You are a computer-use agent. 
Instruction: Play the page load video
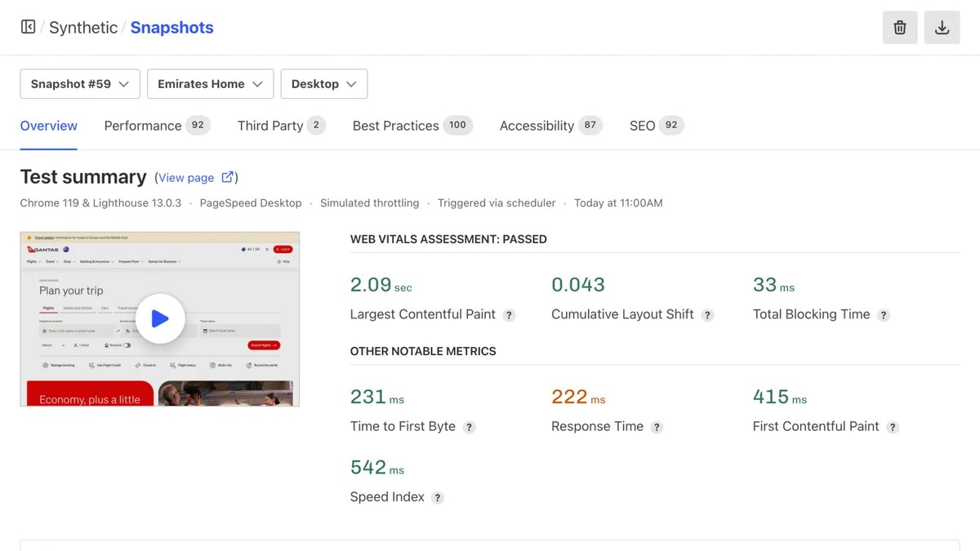click(160, 318)
